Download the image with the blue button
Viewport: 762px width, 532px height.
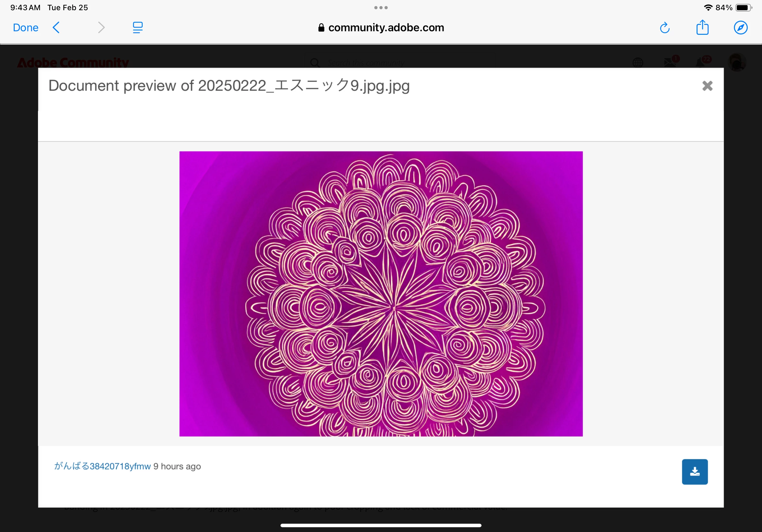(x=695, y=472)
